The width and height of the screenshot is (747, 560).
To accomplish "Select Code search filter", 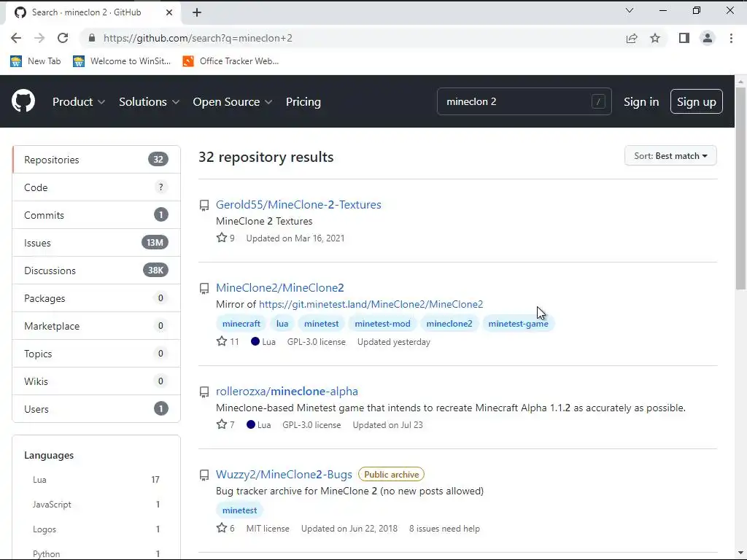I will pyautogui.click(x=96, y=187).
